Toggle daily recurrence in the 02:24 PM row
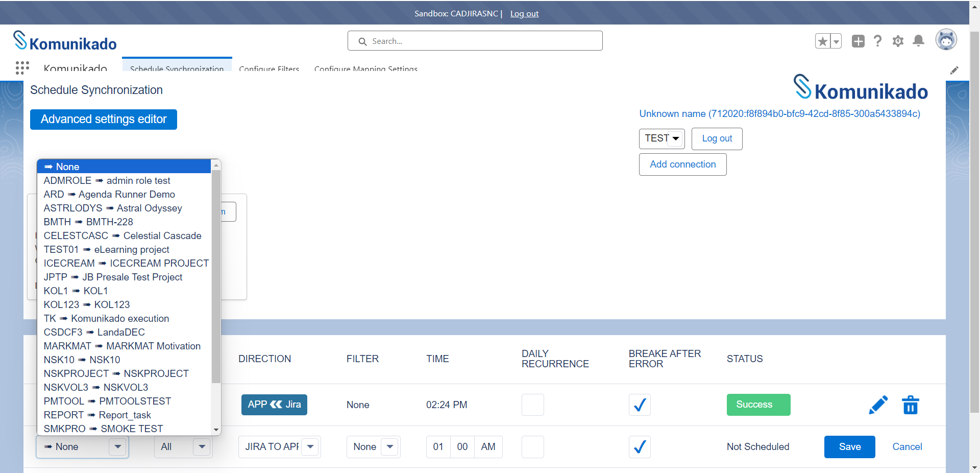The height and width of the screenshot is (473, 980). [532, 405]
